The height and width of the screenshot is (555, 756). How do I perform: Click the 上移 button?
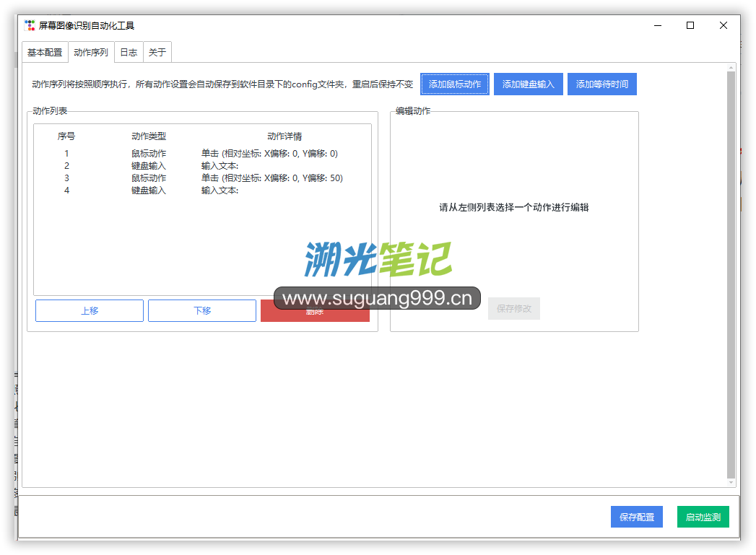point(90,311)
